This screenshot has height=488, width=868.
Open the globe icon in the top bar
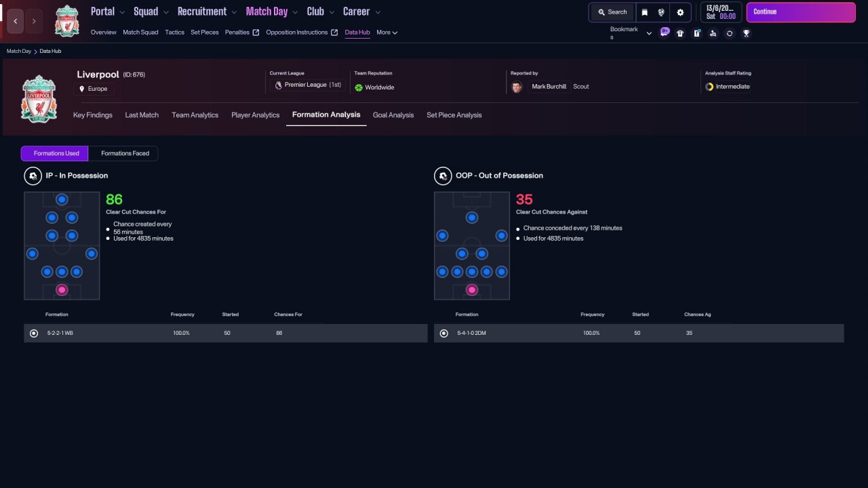tap(661, 12)
